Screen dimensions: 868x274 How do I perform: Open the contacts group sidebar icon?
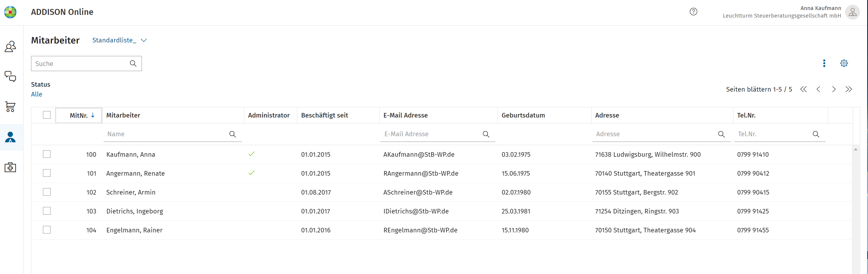[11, 46]
